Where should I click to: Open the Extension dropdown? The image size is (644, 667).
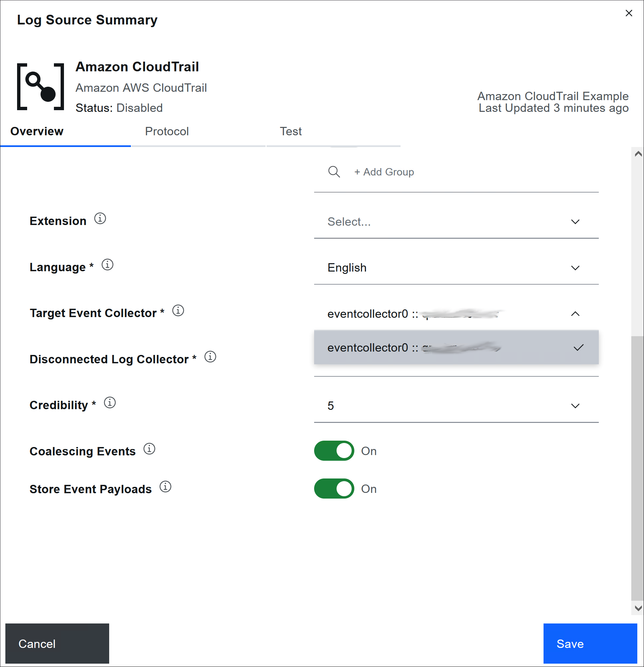pyautogui.click(x=456, y=222)
